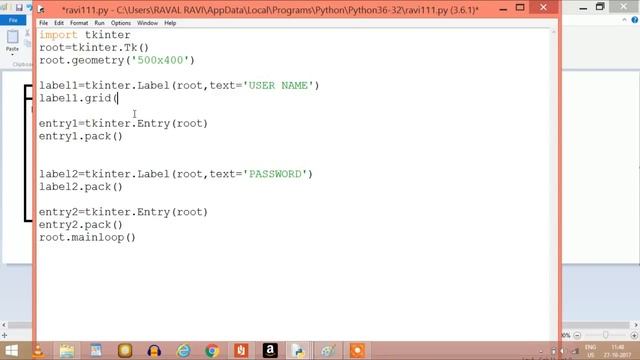Image resolution: width=640 pixels, height=360 pixels.
Task: Click the battery icon in system tray
Action: (x=553, y=351)
